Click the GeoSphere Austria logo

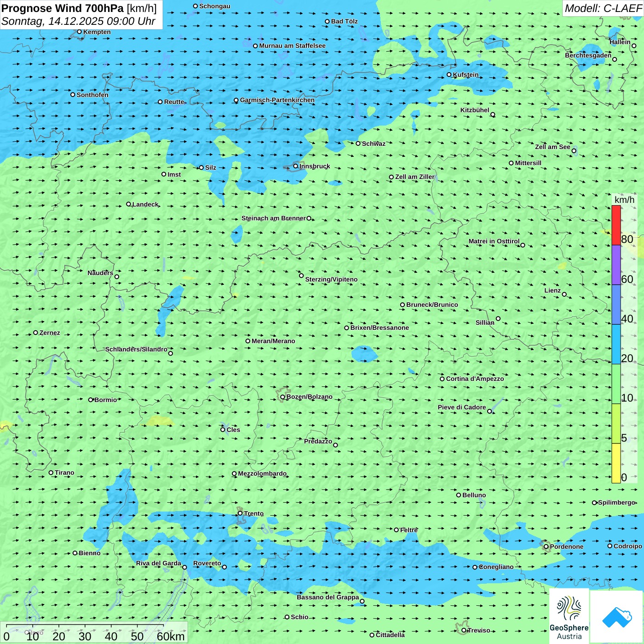pos(569,616)
